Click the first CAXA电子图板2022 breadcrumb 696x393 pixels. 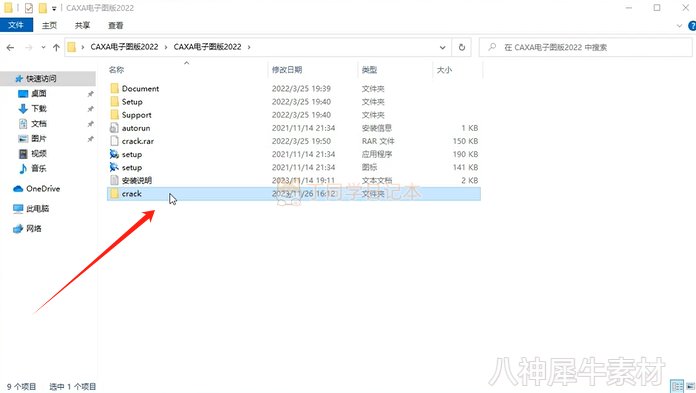[x=124, y=47]
